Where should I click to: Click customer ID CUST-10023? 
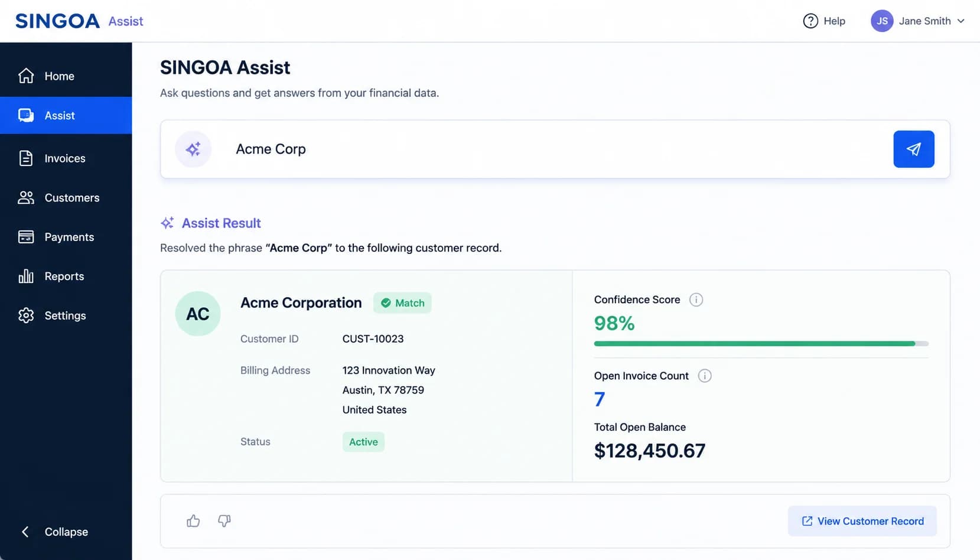pos(373,339)
